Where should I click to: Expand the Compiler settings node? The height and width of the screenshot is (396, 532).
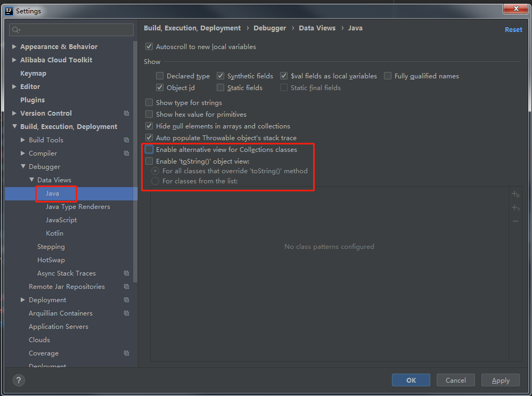(23, 153)
